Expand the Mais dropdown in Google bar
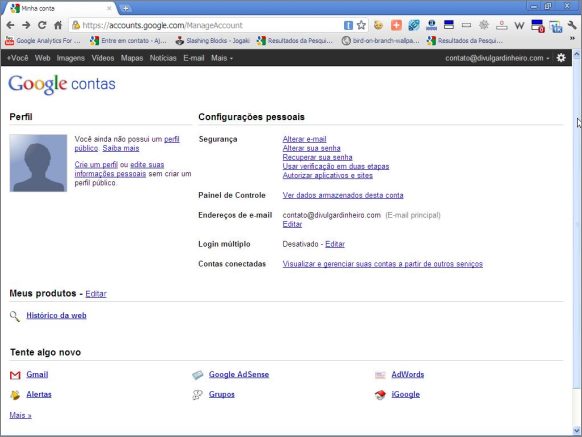The image size is (582, 437). pos(222,58)
